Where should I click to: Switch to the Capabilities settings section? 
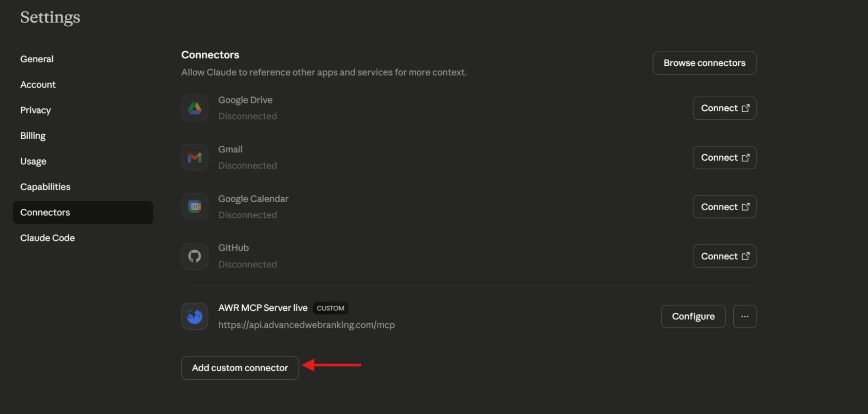[x=45, y=187]
